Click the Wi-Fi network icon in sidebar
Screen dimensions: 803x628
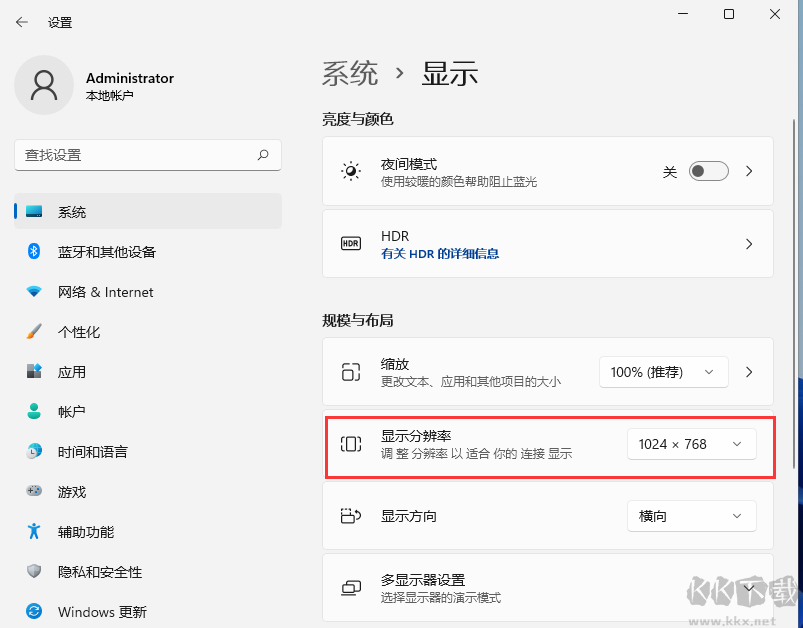coord(34,291)
